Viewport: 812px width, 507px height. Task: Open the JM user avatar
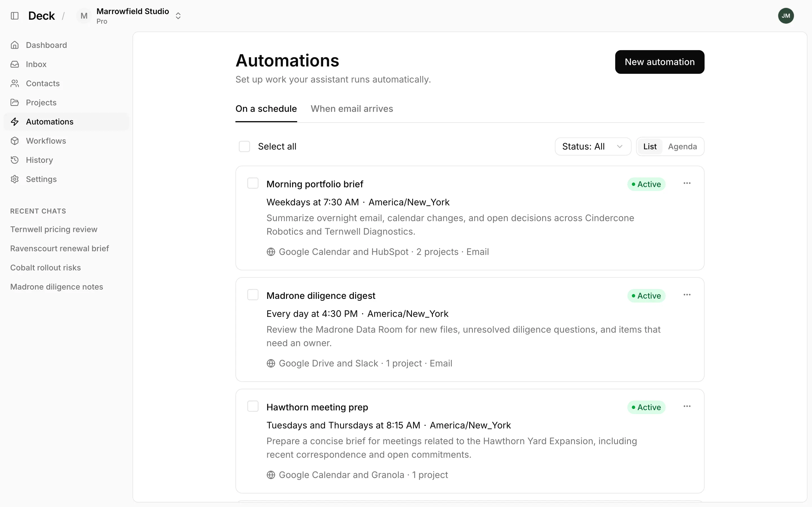(x=786, y=16)
